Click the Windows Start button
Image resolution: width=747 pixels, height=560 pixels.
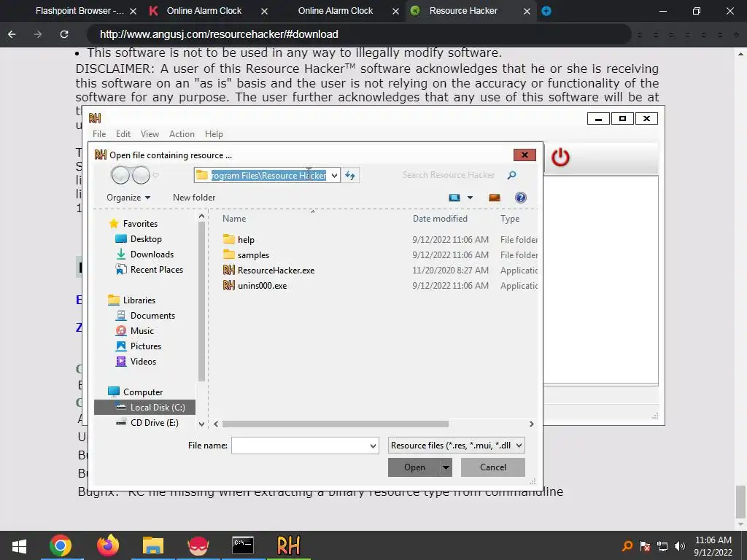pyautogui.click(x=19, y=545)
